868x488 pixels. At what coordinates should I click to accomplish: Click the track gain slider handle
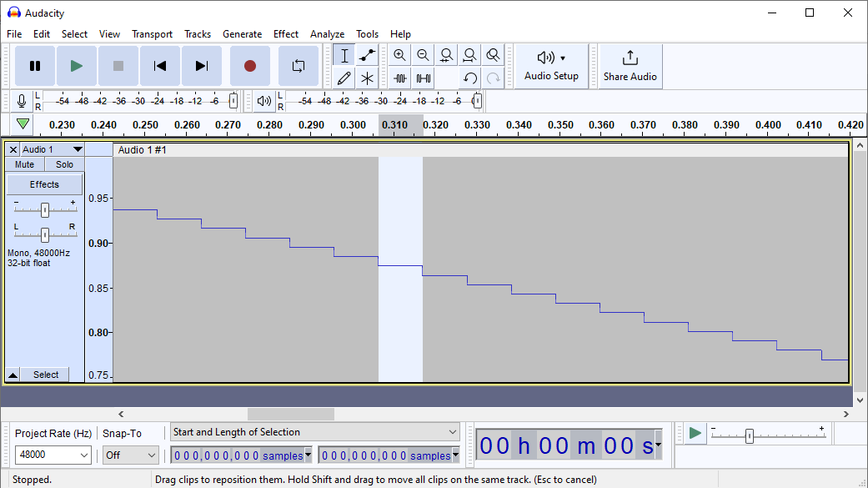pyautogui.click(x=45, y=209)
